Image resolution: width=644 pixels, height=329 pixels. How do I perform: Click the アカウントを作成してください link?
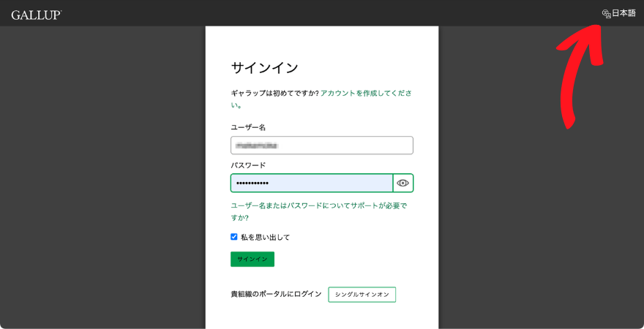pyautogui.click(x=321, y=99)
